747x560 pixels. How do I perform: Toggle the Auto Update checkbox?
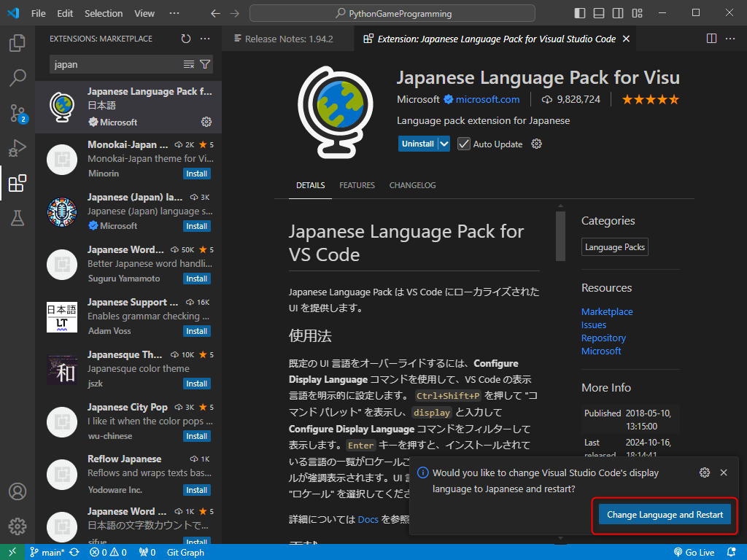click(464, 144)
